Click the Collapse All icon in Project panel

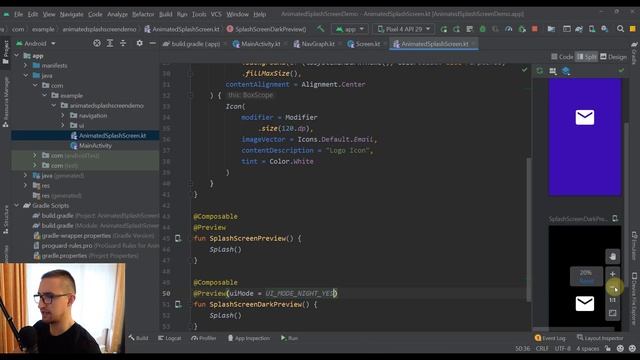click(123, 43)
